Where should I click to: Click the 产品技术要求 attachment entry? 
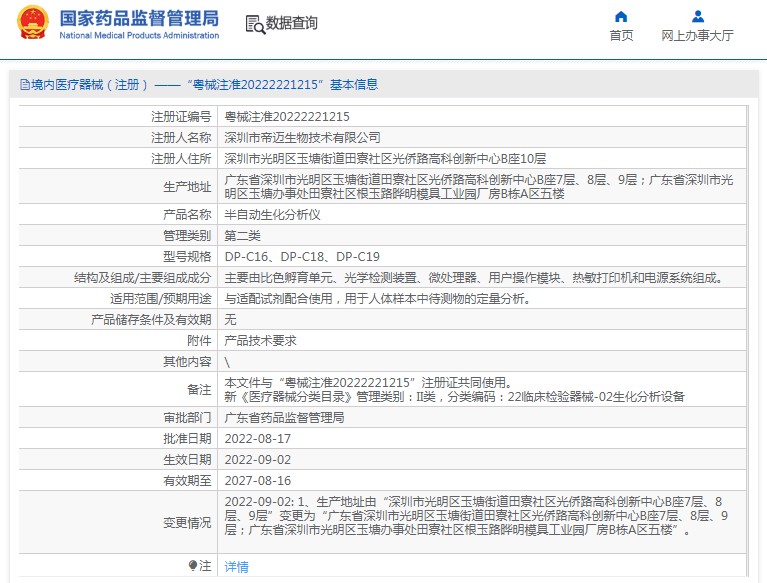[x=260, y=340]
